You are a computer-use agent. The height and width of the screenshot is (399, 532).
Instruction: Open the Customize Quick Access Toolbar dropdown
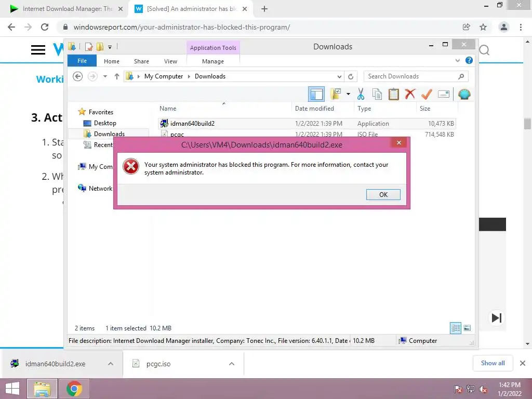click(110, 47)
